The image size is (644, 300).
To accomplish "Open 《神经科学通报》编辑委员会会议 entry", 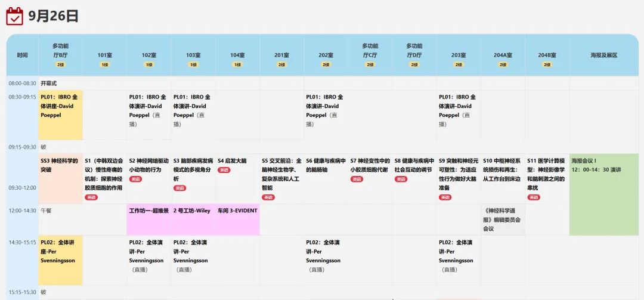I will click(503, 219).
